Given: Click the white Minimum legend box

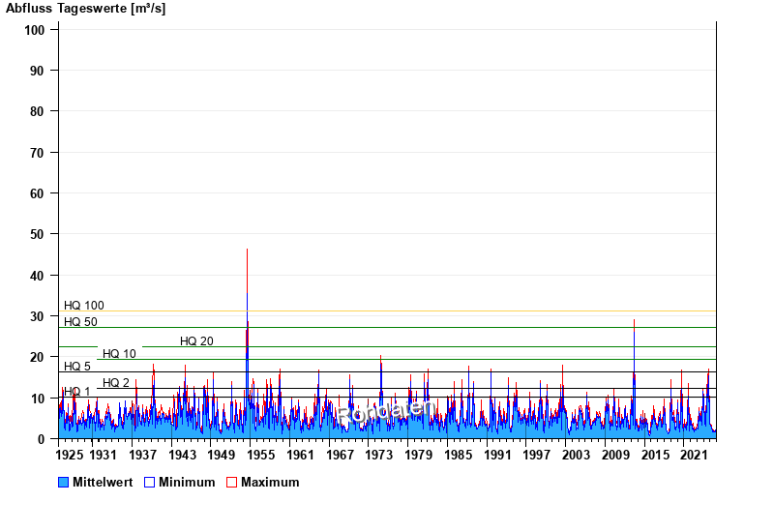Looking at the screenshot, I should tap(150, 483).
